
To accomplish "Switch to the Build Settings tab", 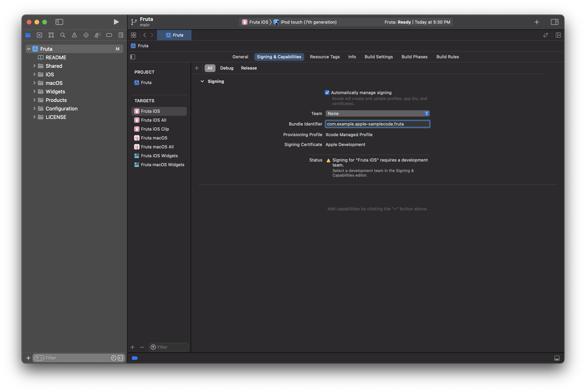I will tap(378, 57).
